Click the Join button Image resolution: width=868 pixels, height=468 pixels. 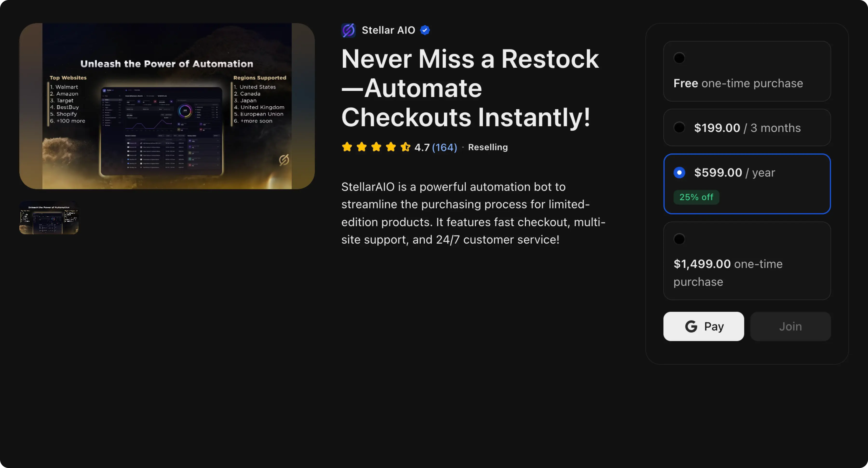click(791, 326)
